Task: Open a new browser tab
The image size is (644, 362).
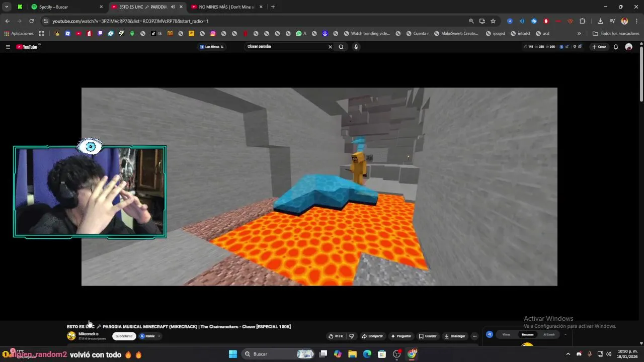Action: (273, 7)
